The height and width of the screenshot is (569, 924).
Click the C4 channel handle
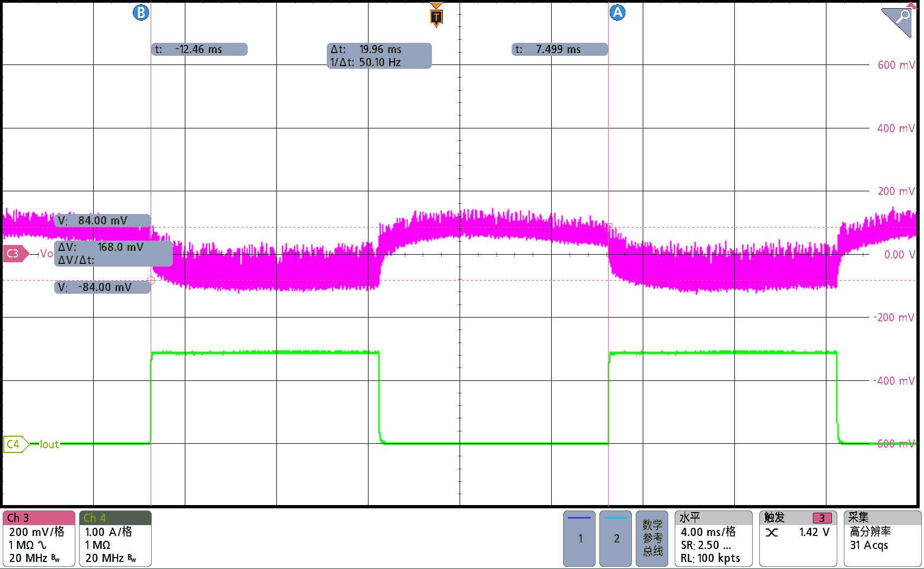click(x=15, y=444)
